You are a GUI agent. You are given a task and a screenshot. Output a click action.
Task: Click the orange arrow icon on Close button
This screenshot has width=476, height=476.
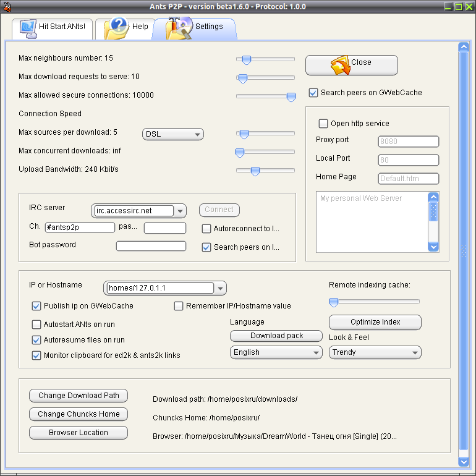[340, 65]
